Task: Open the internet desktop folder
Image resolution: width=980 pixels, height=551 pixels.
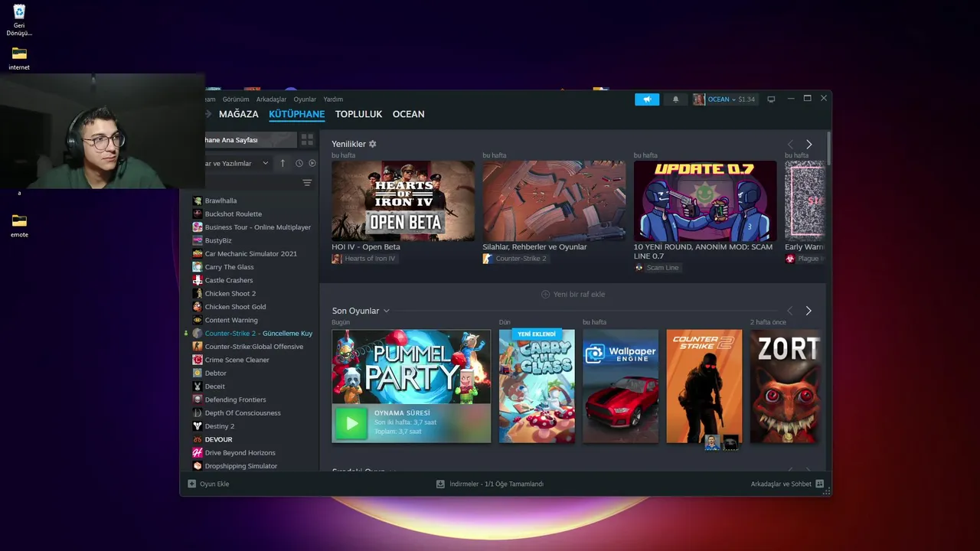Action: click(x=19, y=58)
